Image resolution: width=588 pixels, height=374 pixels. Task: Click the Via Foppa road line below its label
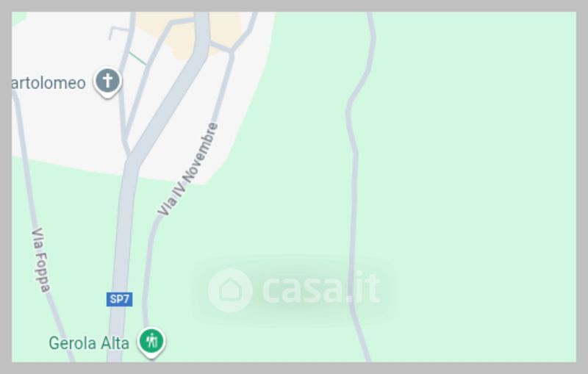click(x=60, y=326)
